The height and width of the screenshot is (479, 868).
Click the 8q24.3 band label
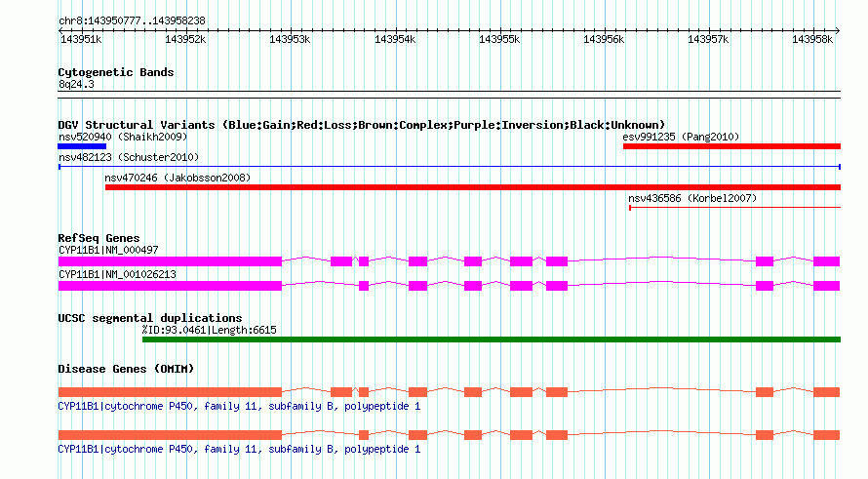76,84
